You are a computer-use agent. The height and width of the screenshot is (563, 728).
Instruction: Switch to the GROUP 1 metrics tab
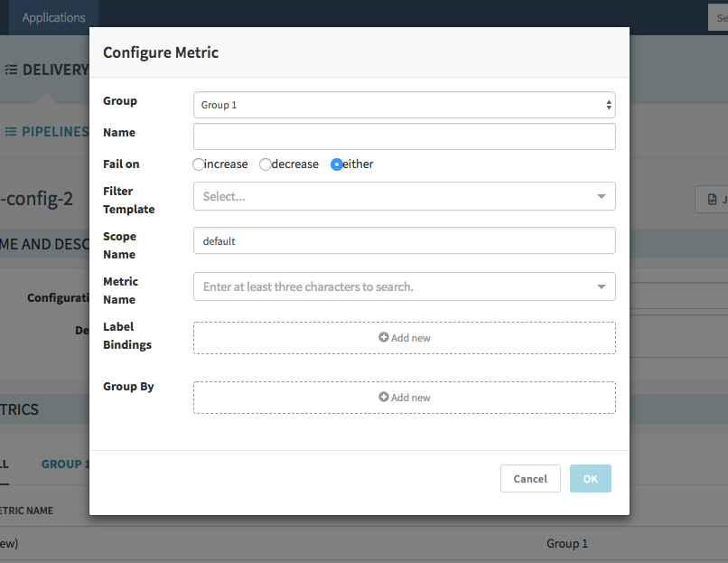tap(65, 464)
